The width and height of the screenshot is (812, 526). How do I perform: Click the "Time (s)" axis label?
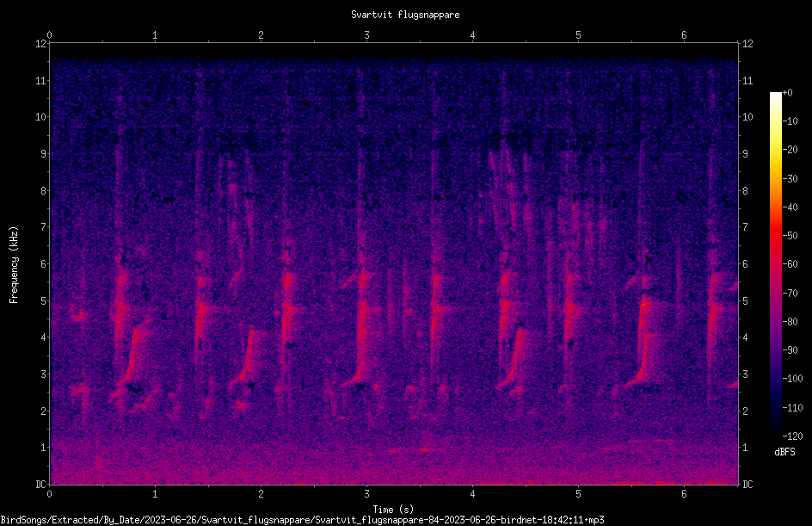(x=393, y=510)
